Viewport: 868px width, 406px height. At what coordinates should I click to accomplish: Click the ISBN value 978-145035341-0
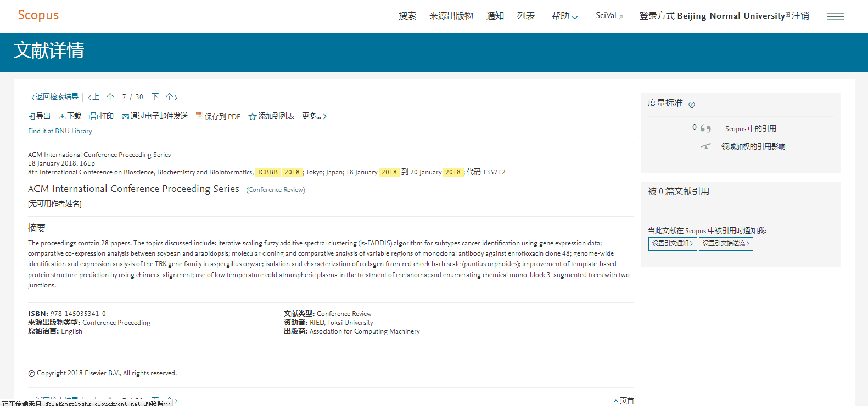tap(78, 314)
